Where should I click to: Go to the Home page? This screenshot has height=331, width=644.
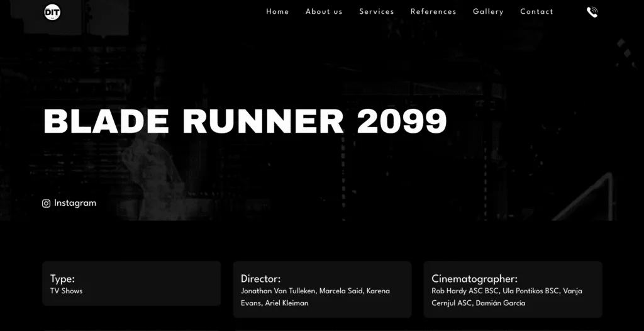pyautogui.click(x=277, y=11)
